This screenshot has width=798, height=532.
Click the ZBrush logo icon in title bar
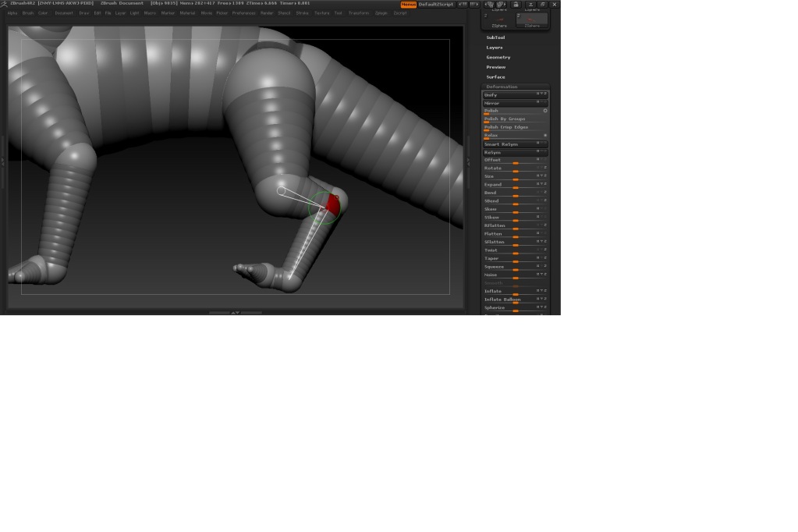4,4
